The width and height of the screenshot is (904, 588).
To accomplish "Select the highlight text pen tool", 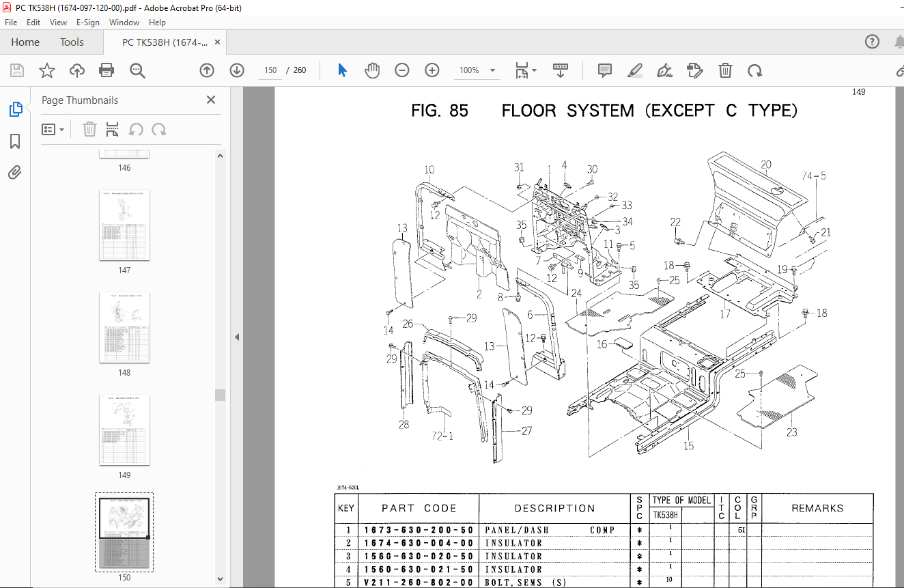I will pyautogui.click(x=635, y=70).
